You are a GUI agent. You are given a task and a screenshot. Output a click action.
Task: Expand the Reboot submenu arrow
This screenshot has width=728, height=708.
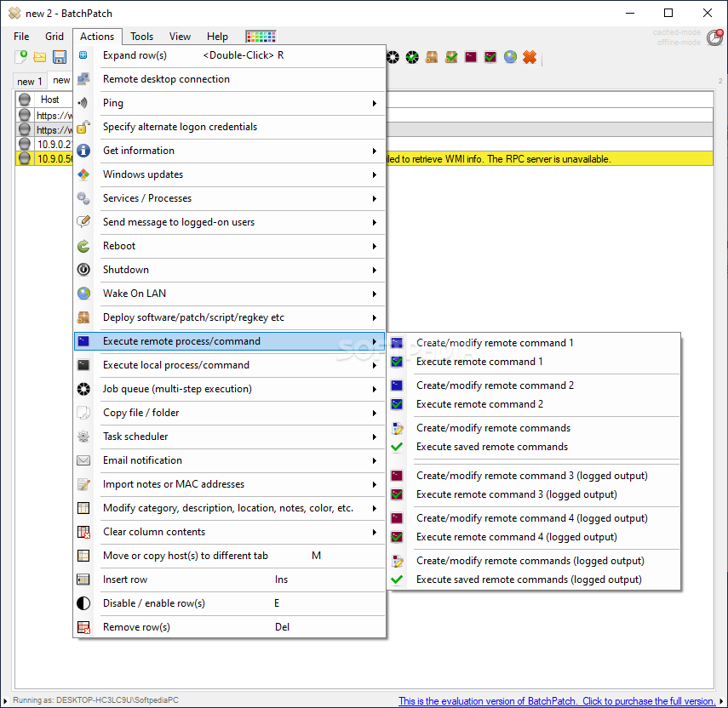tap(374, 246)
